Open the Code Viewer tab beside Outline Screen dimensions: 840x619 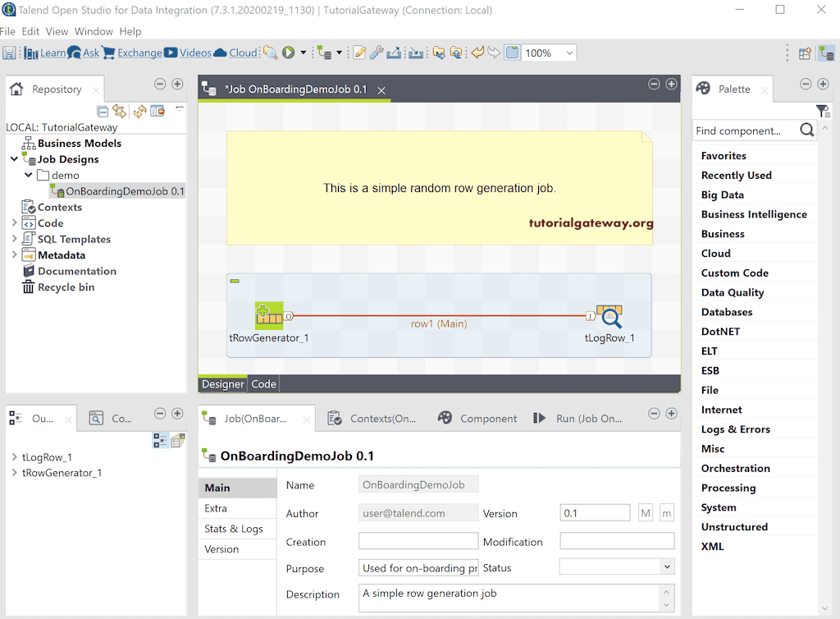(x=111, y=419)
